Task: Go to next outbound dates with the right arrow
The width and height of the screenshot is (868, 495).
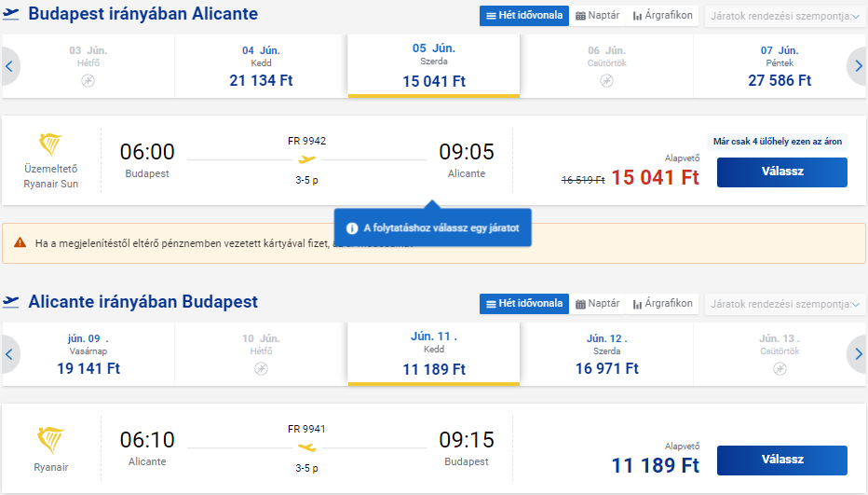Action: pos(858,66)
